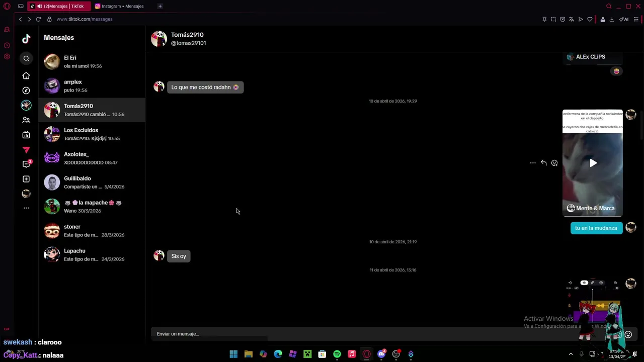Reply to the shared video message

coord(543,163)
